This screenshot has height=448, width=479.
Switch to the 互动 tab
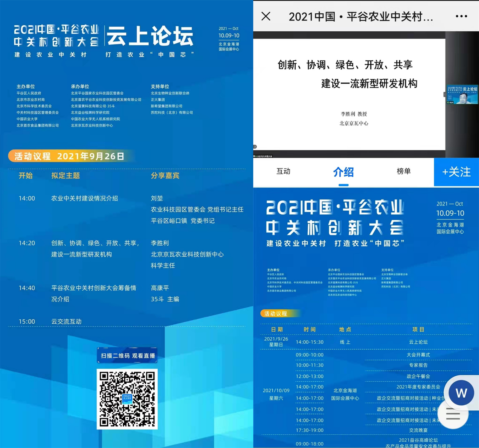pos(283,171)
